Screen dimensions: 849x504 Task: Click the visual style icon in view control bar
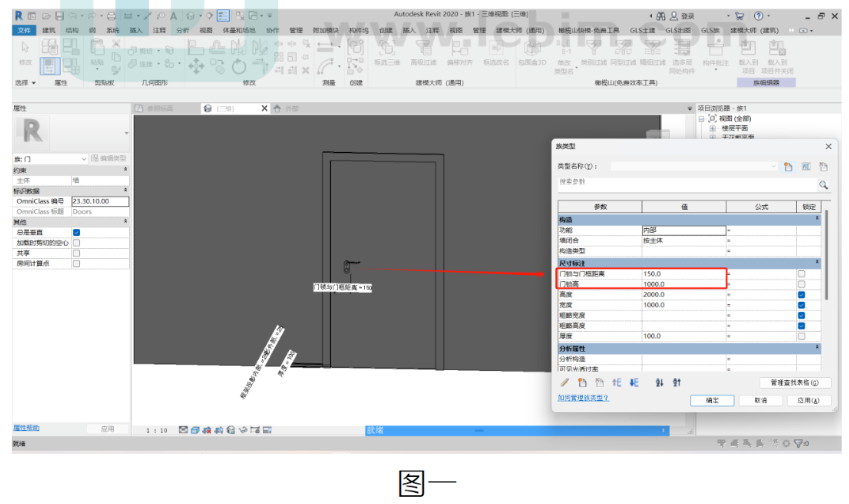pos(195,430)
